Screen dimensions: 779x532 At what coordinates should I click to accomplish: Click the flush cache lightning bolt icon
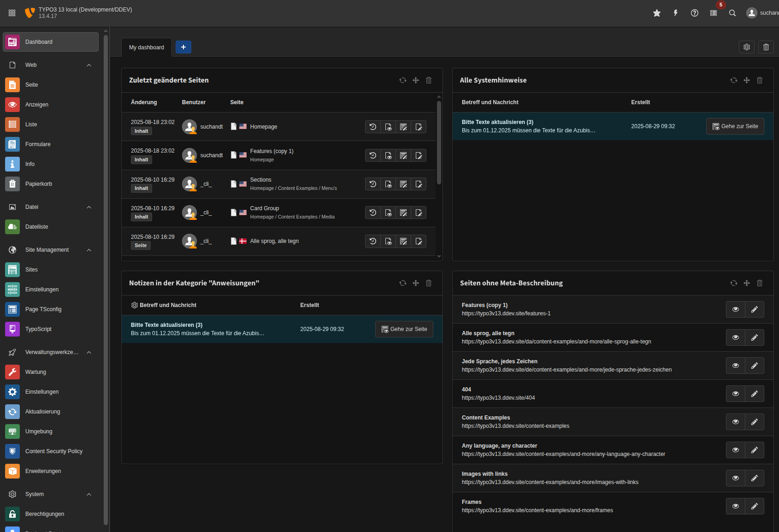click(676, 13)
